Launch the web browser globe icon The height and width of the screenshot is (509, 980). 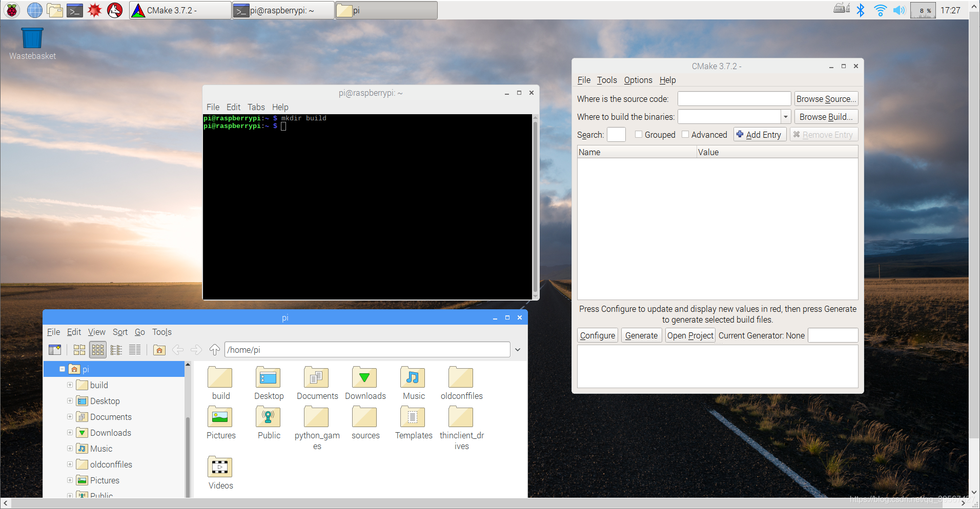point(34,10)
